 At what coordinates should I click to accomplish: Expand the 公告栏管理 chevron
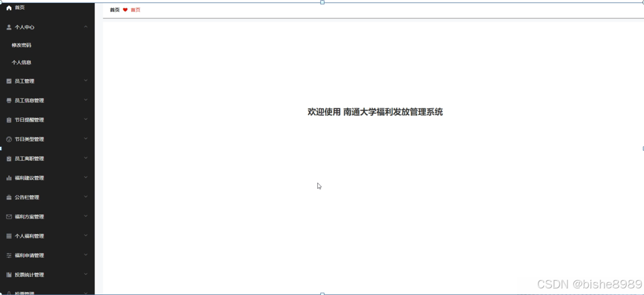point(86,197)
